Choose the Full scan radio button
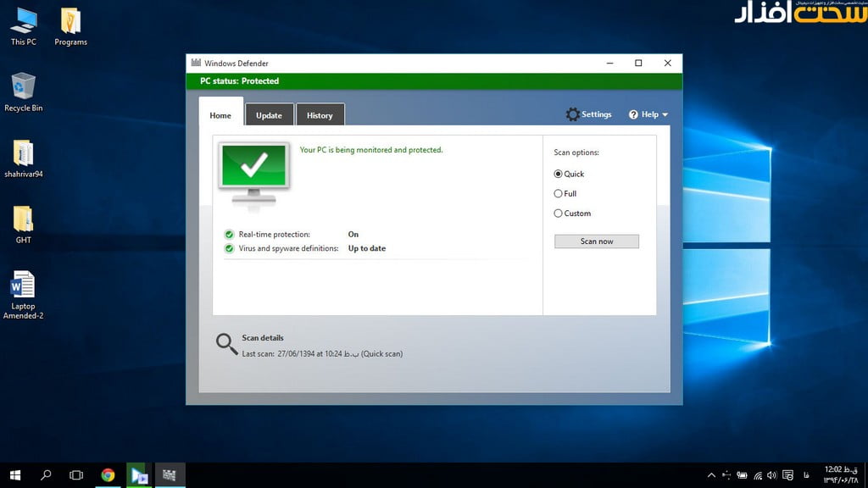 click(x=559, y=194)
